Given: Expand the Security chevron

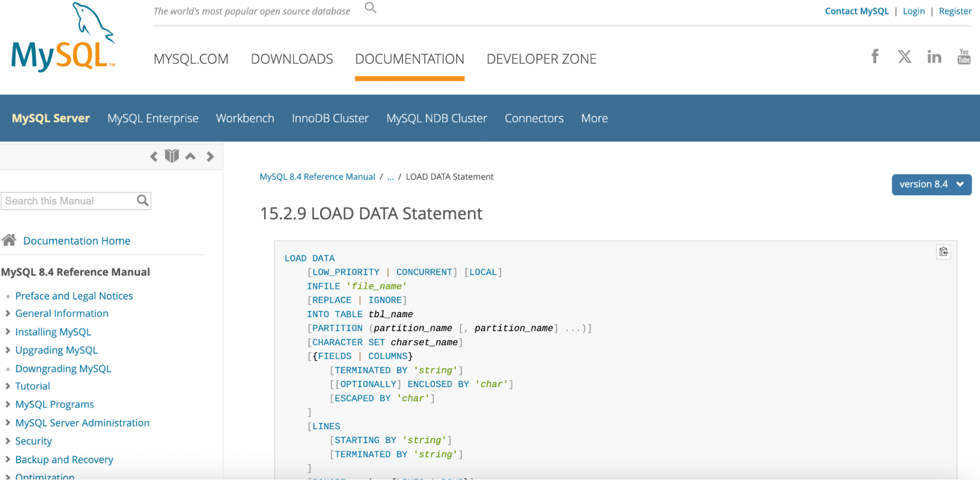Looking at the screenshot, I should (8, 441).
